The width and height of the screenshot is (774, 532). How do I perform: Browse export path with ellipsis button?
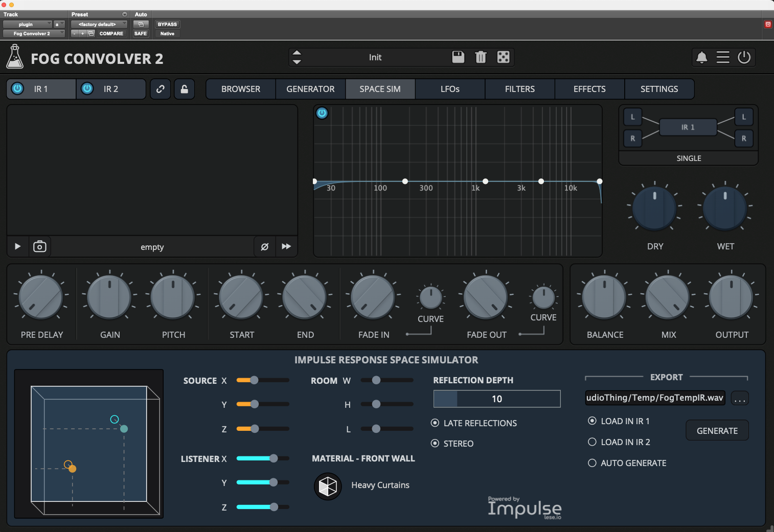740,398
